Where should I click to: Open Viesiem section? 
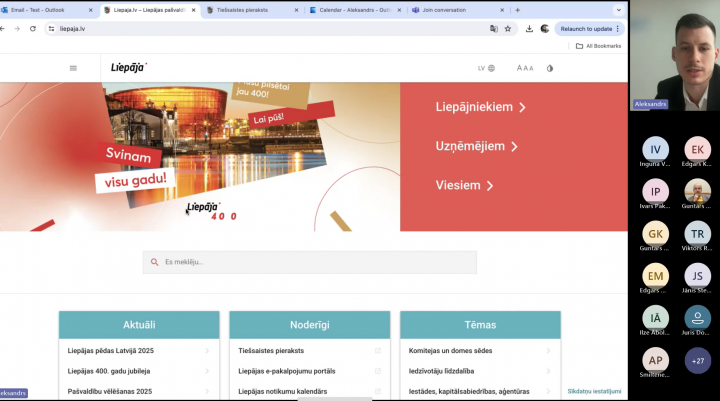pos(464,186)
